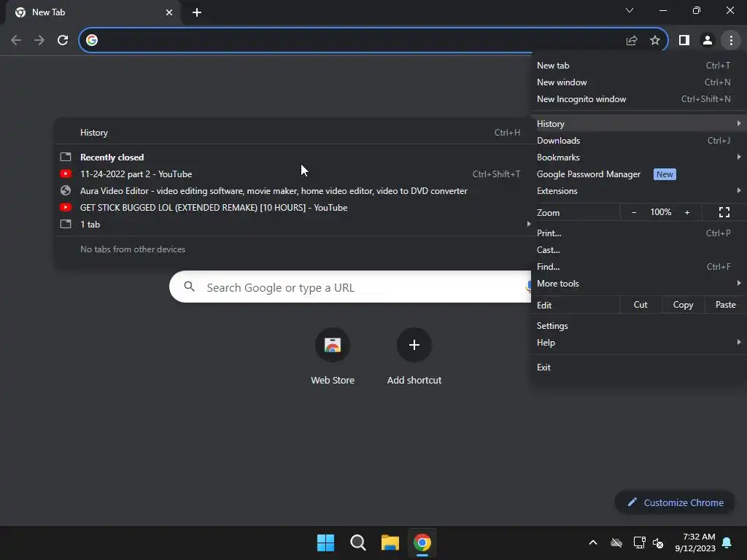Click the Customize Chrome button
This screenshot has height=560, width=747.
(x=675, y=502)
